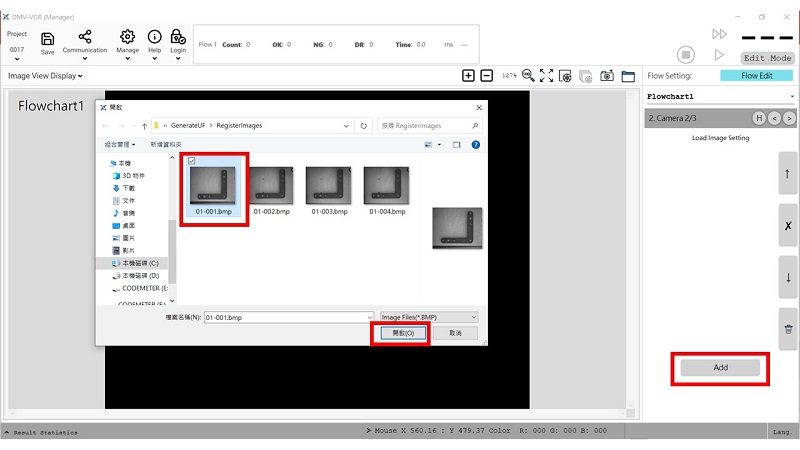Screen dimensions: 800x450
Task: Click the trash delete icon
Action: (x=787, y=330)
